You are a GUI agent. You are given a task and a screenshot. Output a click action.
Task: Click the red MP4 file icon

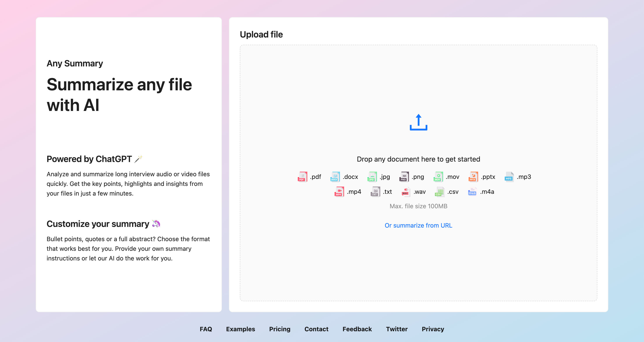point(339,192)
